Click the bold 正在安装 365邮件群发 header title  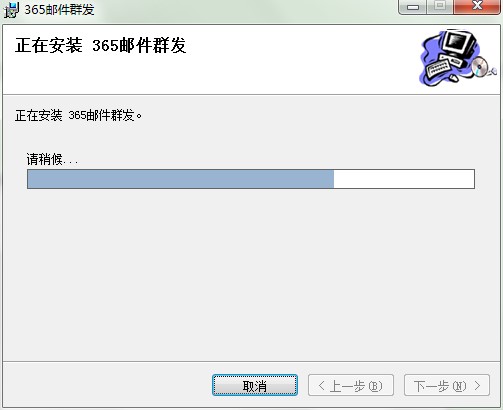click(100, 45)
